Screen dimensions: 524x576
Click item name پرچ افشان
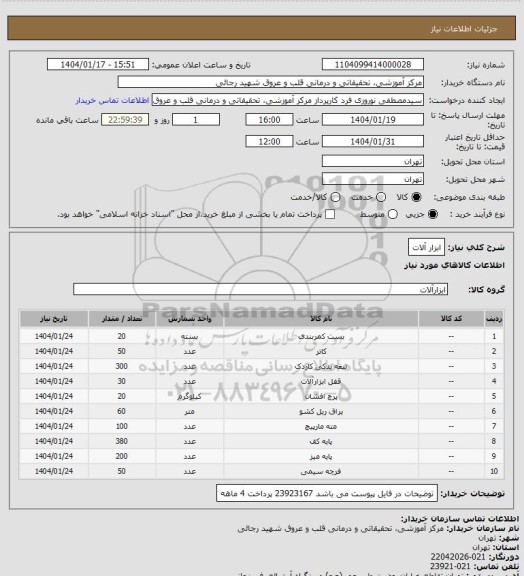[321, 396]
